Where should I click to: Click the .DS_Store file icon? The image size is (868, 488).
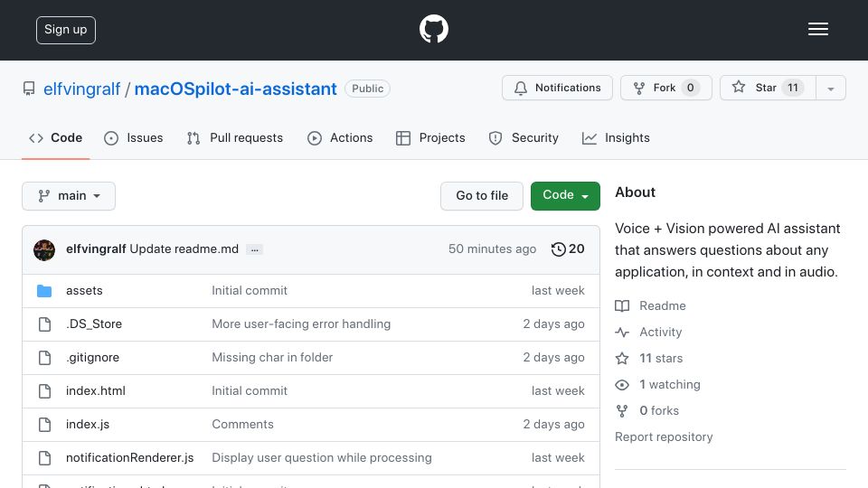click(x=45, y=324)
